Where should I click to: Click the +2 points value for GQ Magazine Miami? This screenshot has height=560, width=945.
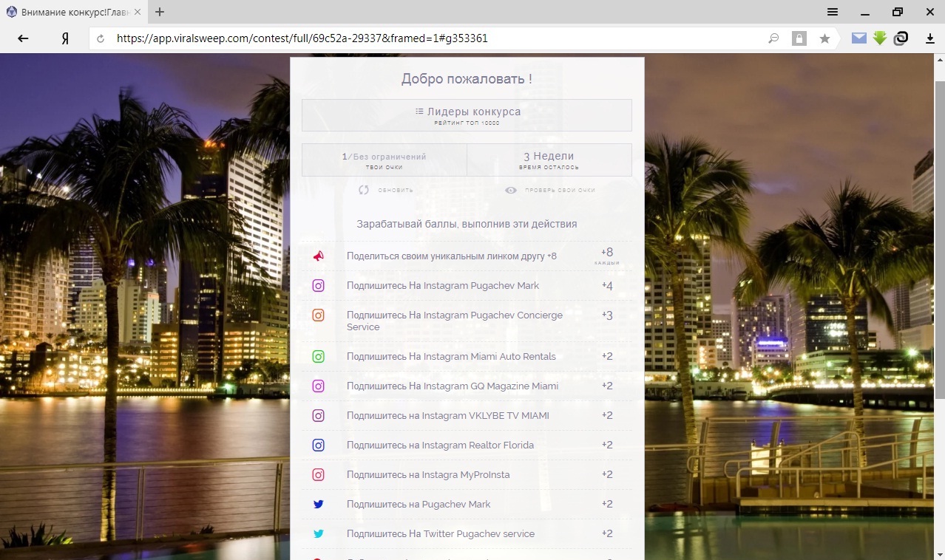tap(607, 386)
